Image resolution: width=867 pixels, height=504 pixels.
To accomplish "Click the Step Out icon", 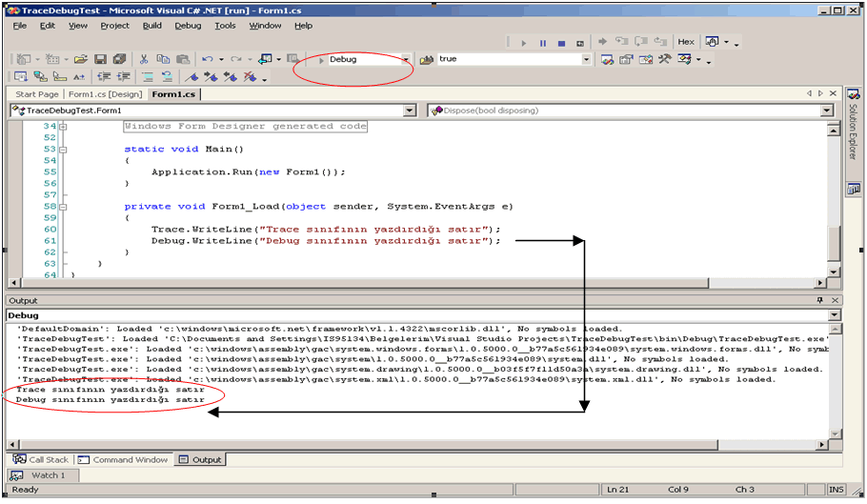I will (x=660, y=42).
